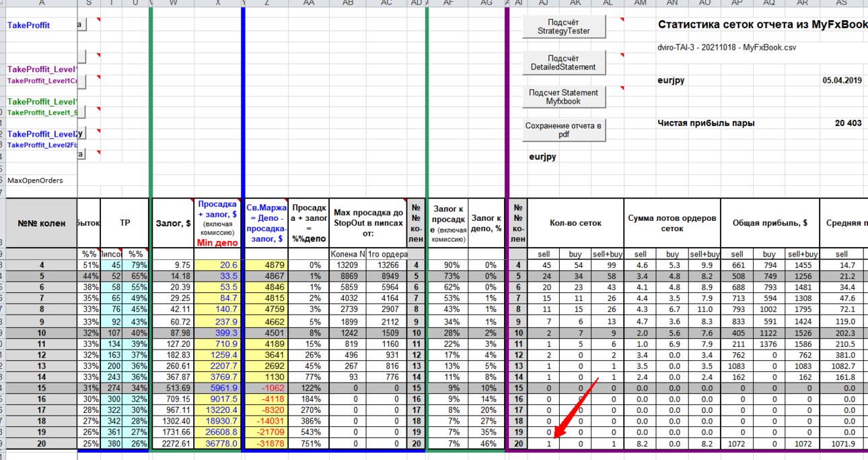Select the cell with value 5961.9
Image resolution: width=868 pixels, height=460 pixels.
click(219, 388)
